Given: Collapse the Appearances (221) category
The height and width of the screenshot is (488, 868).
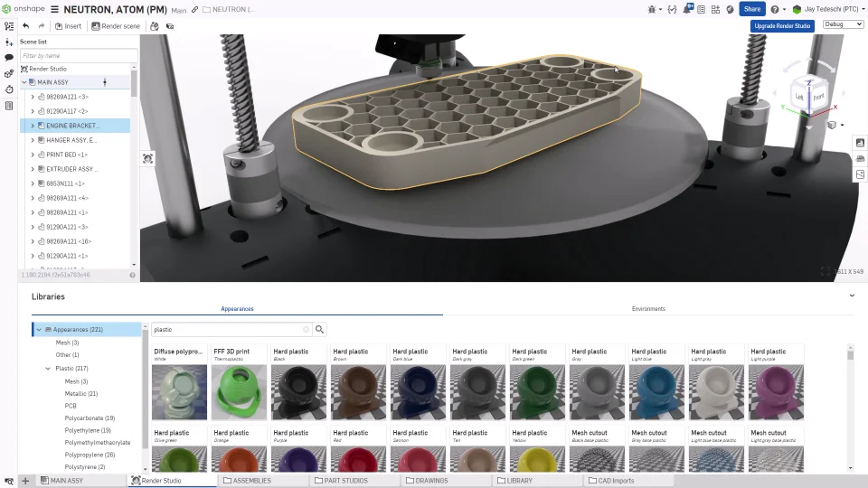Looking at the screenshot, I should pos(39,330).
